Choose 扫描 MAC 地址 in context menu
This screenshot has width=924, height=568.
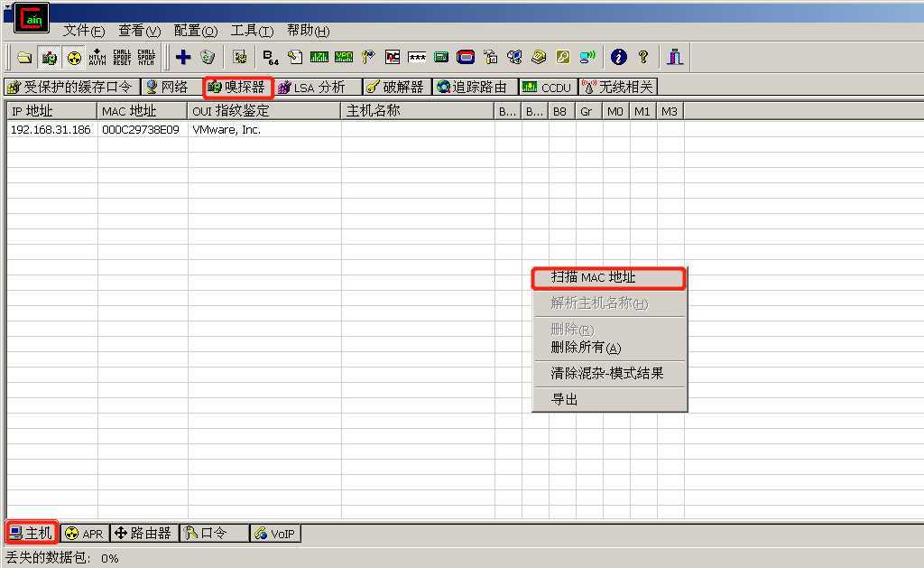[x=609, y=277]
